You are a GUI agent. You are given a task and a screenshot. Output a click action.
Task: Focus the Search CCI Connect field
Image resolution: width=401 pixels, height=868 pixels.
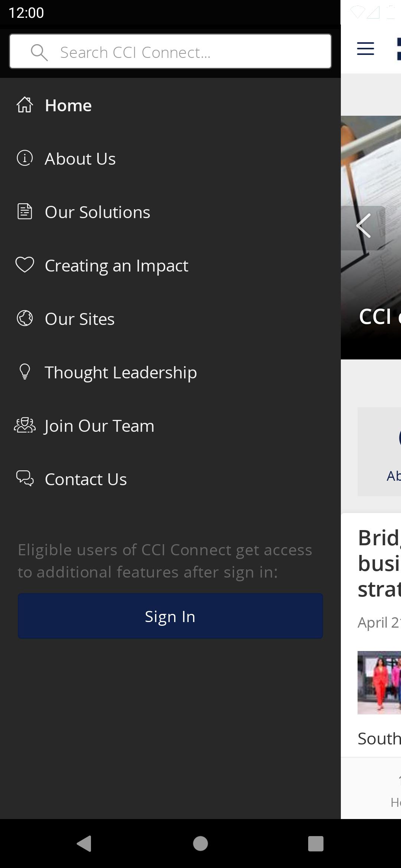point(186,52)
